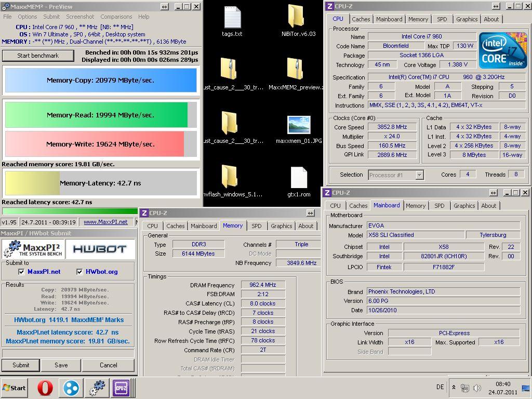
Task: Click the Memory-Write red result bar
Action: tap(101, 144)
